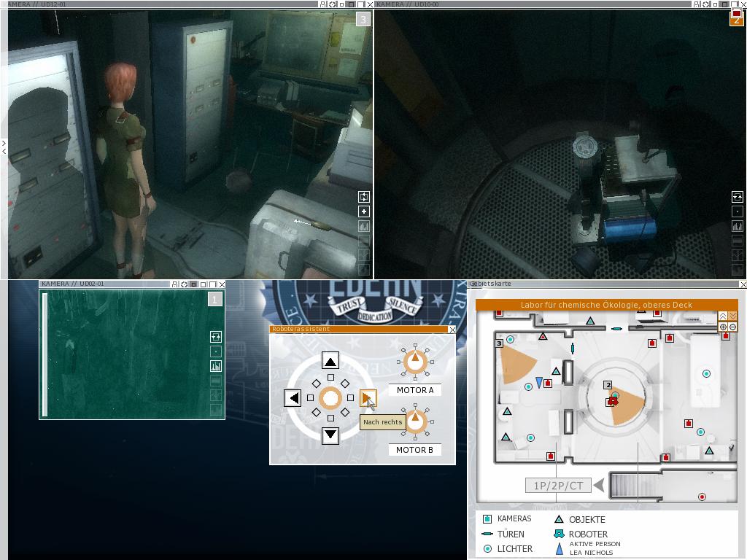Viewport: 747px width, 560px height.
Task: Click the ROBOTER legend entry
Action: click(581, 534)
